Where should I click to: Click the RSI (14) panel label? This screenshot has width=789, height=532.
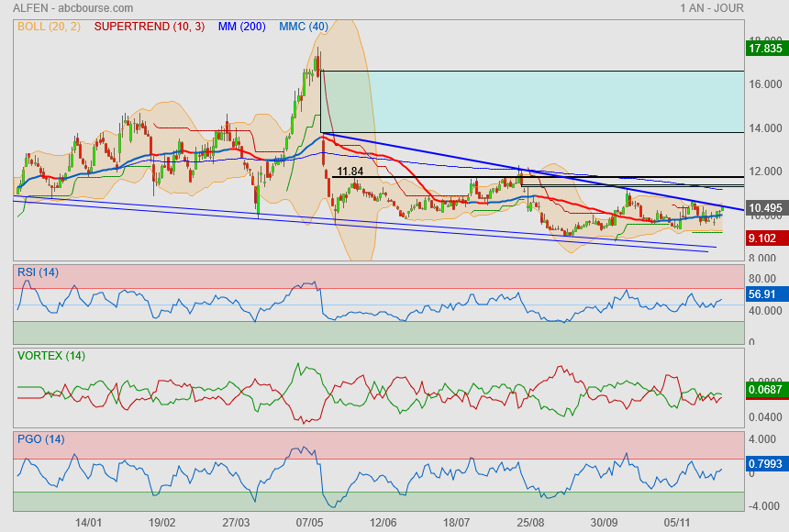(39, 271)
